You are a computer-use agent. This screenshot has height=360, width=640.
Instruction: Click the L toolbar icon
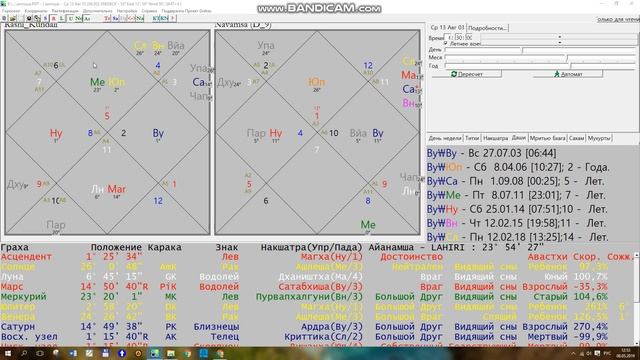pyautogui.click(x=62, y=18)
